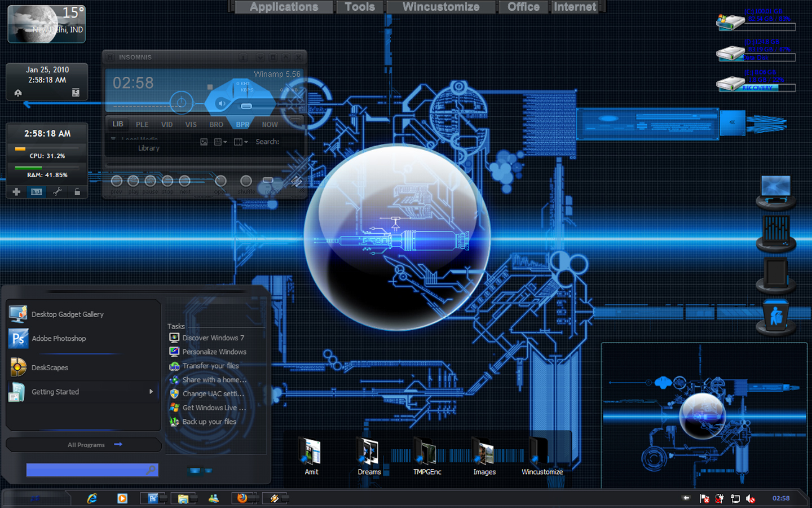Click alarm bell icon on date gadget

point(18,93)
